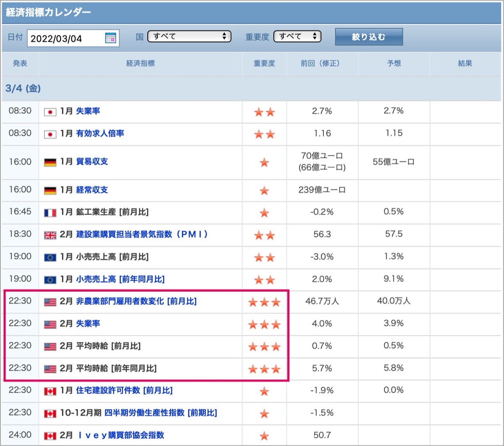The height and width of the screenshot is (446, 504).
Task: Click the US flag beside 2月 失業率
Action: (x=50, y=324)
